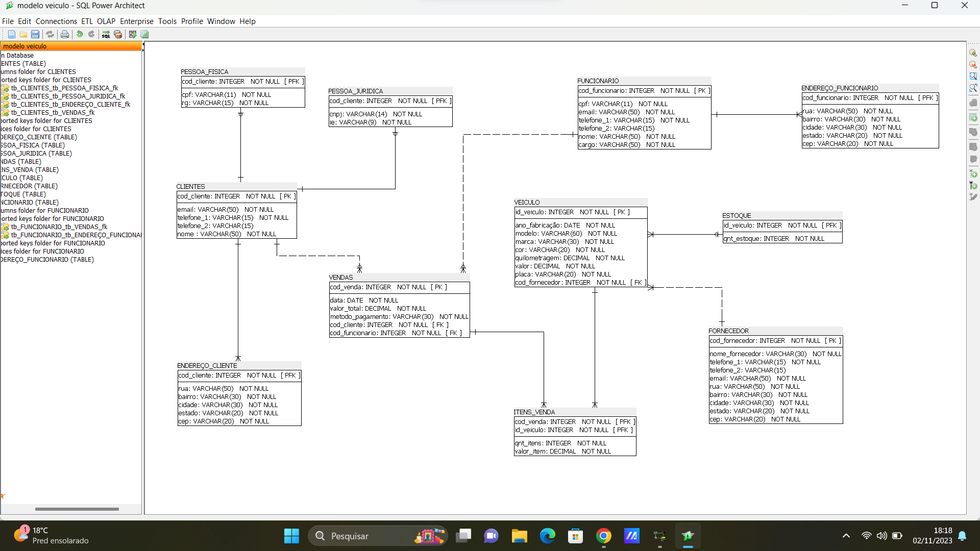The height and width of the screenshot is (551, 980).
Task: Select FORNECEDOR table title in diagram
Action: click(729, 331)
